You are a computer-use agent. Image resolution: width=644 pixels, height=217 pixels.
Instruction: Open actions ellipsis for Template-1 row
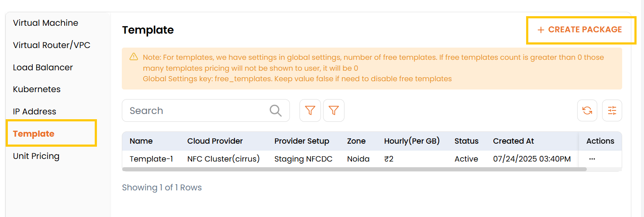pos(592,159)
